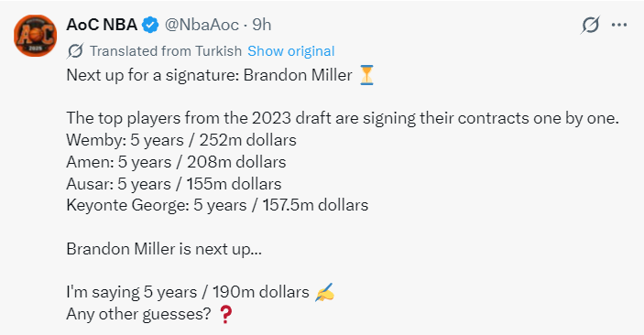Click the Wemby 252m dollars line
The image size is (644, 335).
(181, 140)
